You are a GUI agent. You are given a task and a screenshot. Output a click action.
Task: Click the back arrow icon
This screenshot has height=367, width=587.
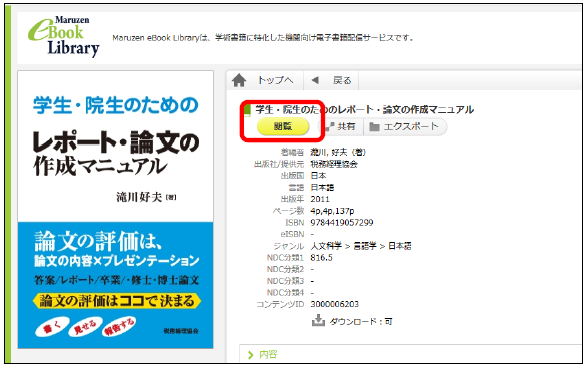click(315, 80)
